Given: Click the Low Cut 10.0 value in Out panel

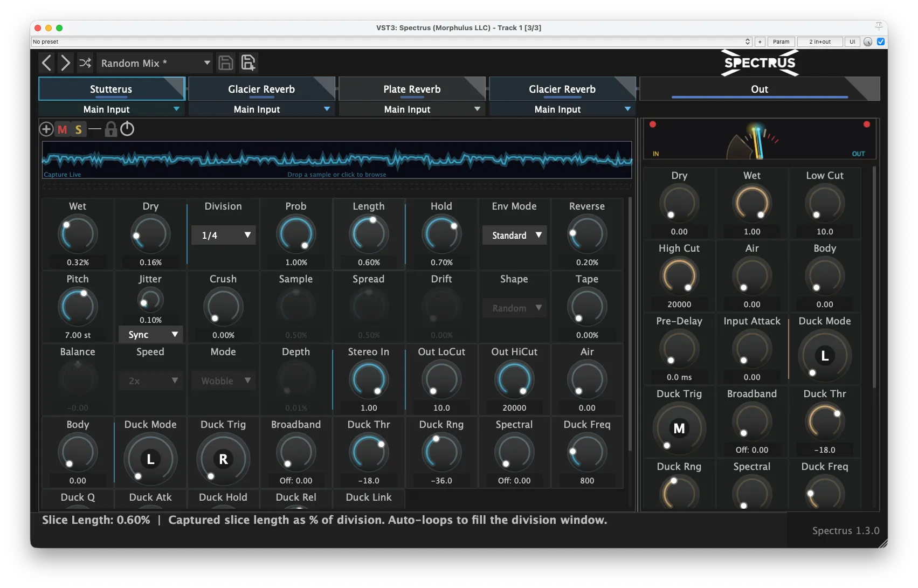Looking at the screenshot, I should pyautogui.click(x=825, y=232).
